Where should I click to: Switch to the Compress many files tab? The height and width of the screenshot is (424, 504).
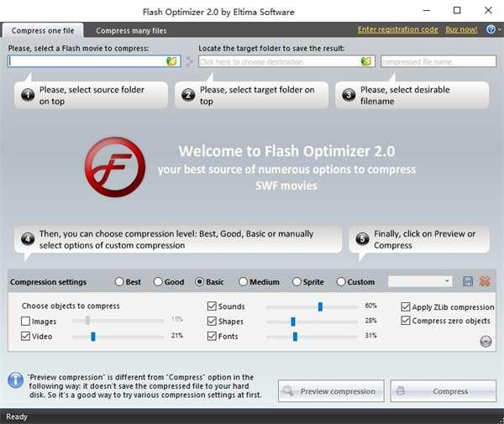point(130,31)
